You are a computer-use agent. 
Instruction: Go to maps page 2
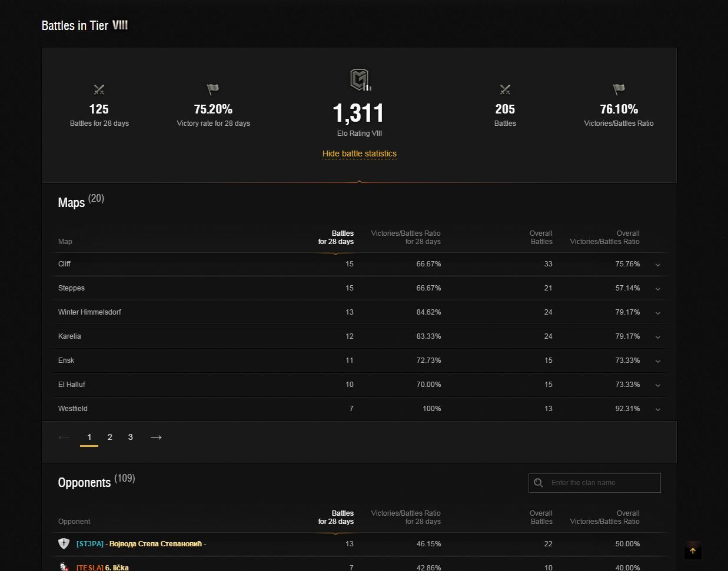109,437
